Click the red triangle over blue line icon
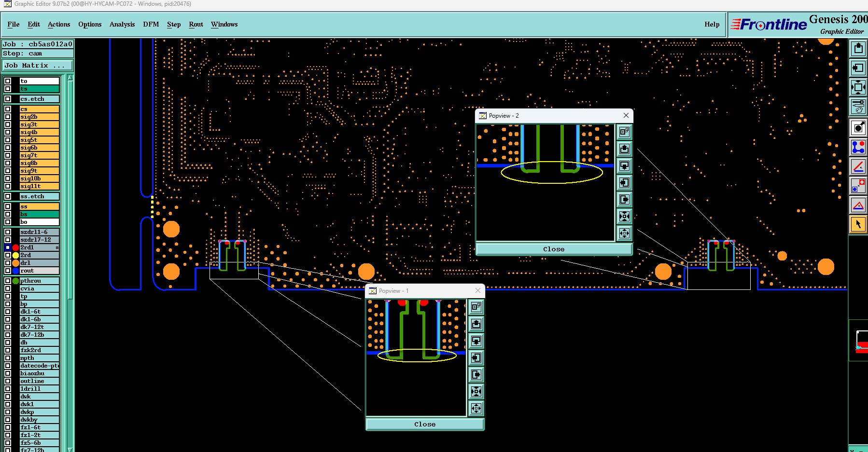The height and width of the screenshot is (452, 868). (858, 205)
